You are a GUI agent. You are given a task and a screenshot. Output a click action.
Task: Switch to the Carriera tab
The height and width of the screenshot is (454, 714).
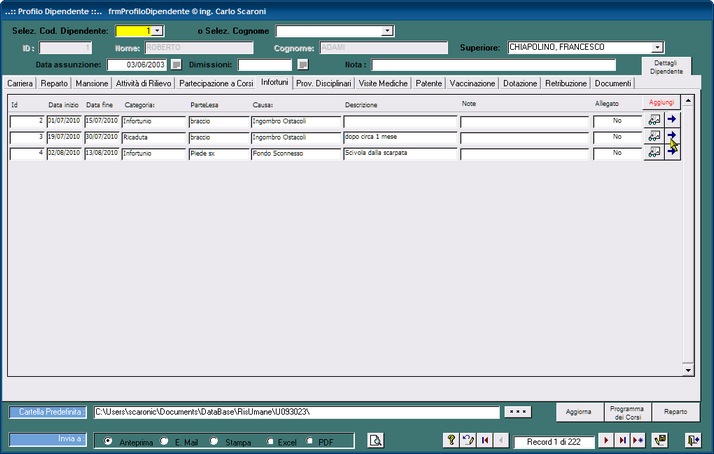20,83
